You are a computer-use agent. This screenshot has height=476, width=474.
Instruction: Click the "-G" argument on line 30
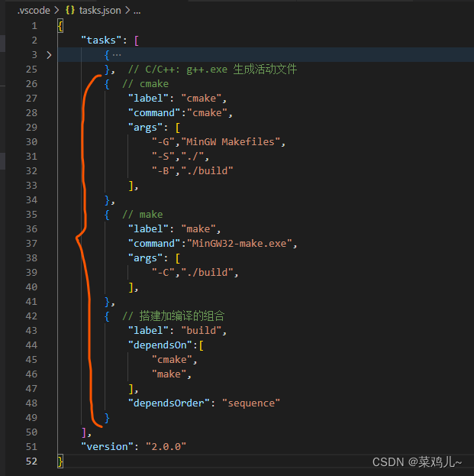coord(163,142)
